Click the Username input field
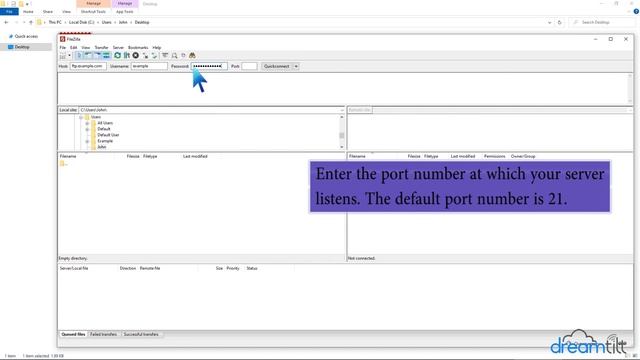640x360 pixels. click(149, 66)
